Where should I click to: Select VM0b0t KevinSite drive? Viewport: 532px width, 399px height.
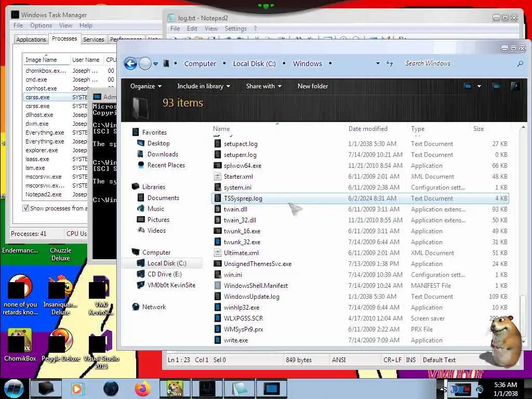pyautogui.click(x=171, y=285)
